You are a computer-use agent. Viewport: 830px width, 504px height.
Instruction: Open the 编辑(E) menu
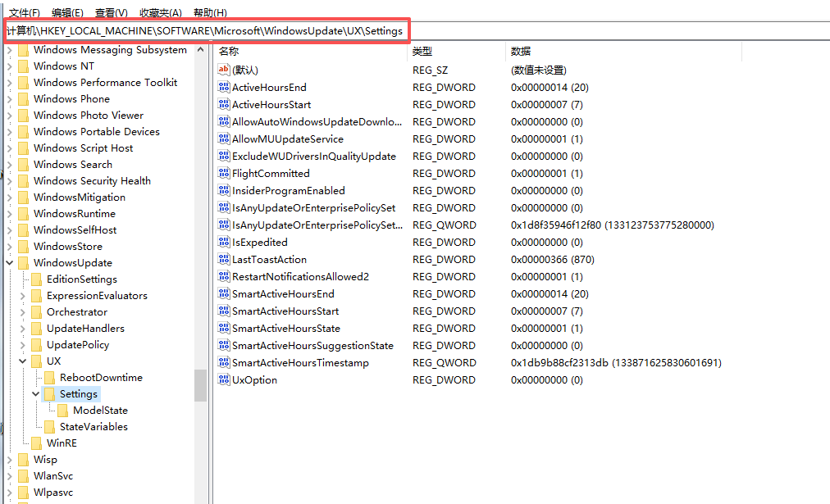(67, 12)
